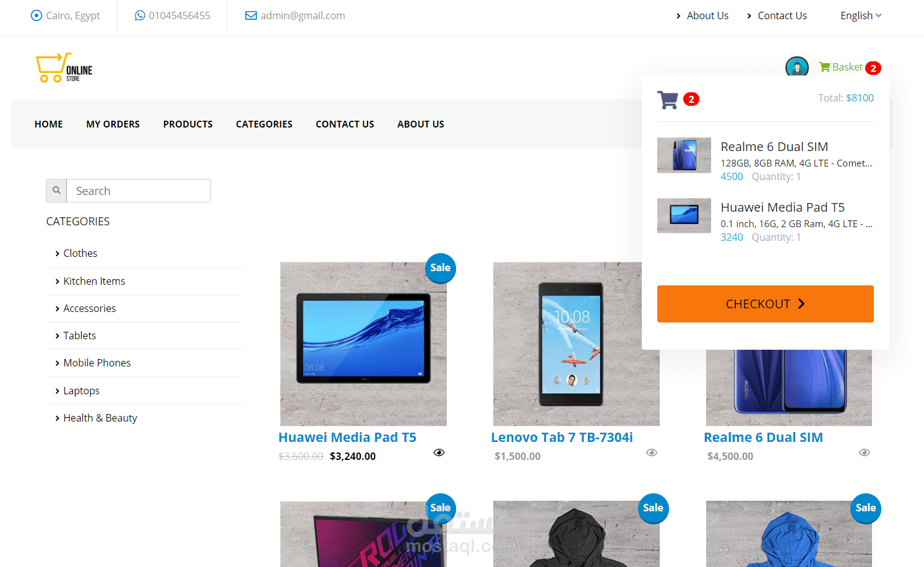This screenshot has width=924, height=567.
Task: Open the Contact Us link in the top bar
Action: click(782, 15)
